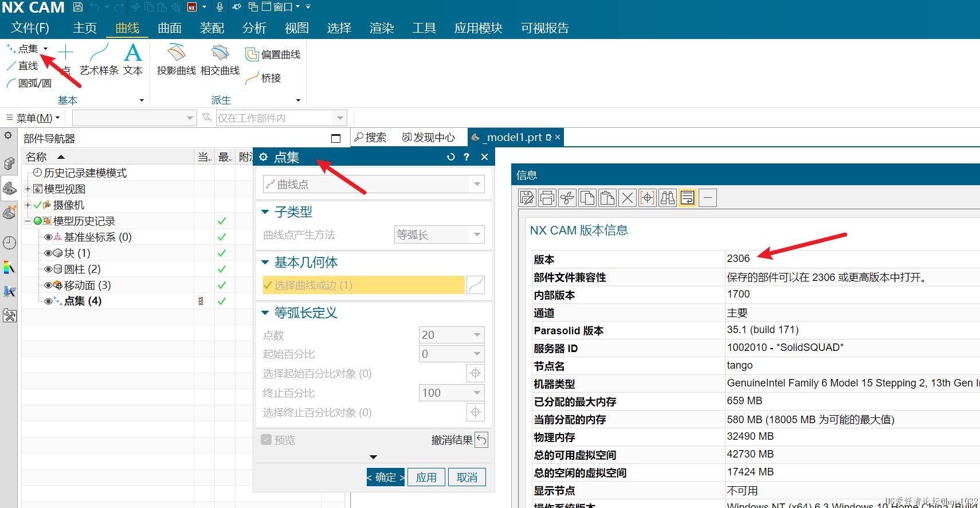Image resolution: width=980 pixels, height=508 pixels.
Task: Open dialog settings gear in Point Set title
Action: [x=264, y=157]
